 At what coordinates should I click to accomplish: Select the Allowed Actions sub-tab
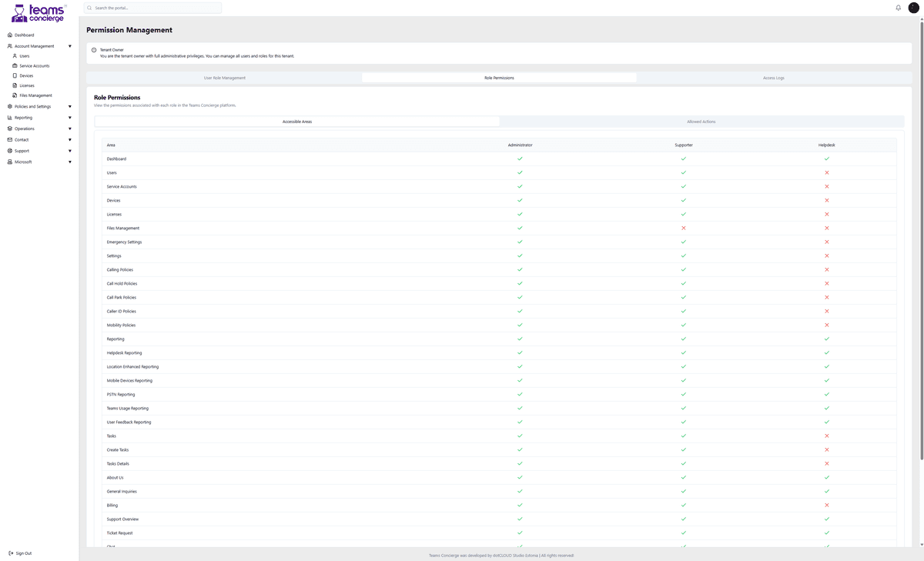point(701,122)
